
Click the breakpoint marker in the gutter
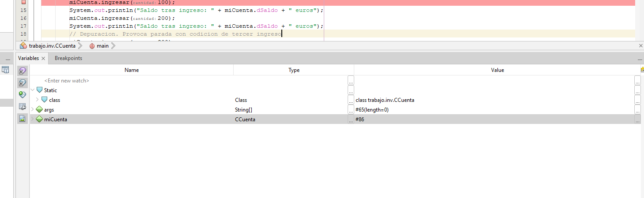click(x=24, y=2)
